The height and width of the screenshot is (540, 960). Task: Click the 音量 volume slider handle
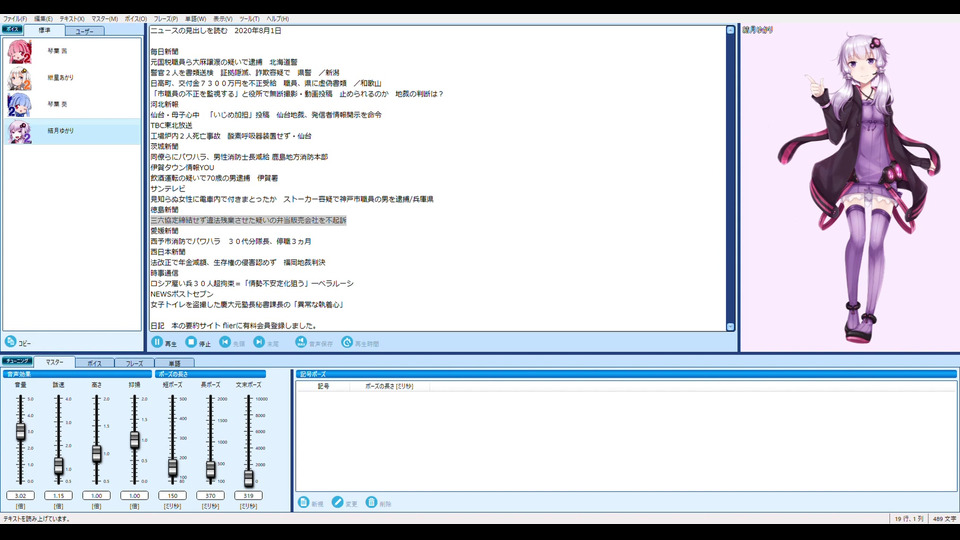21,431
